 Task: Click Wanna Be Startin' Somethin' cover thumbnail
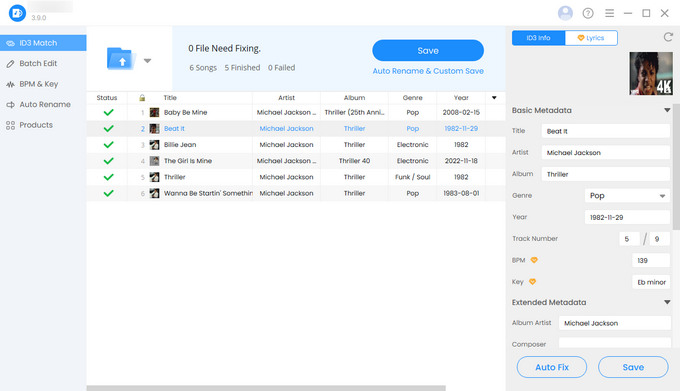coord(154,193)
